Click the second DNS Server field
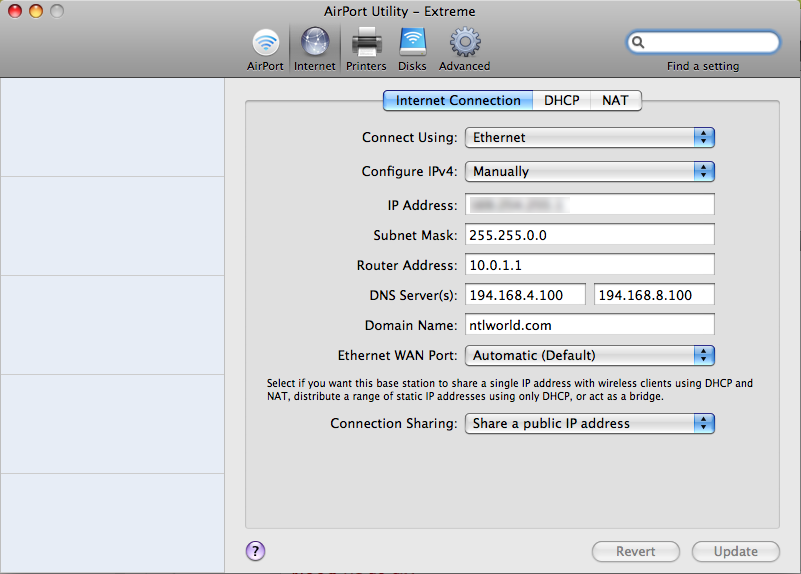 point(654,295)
